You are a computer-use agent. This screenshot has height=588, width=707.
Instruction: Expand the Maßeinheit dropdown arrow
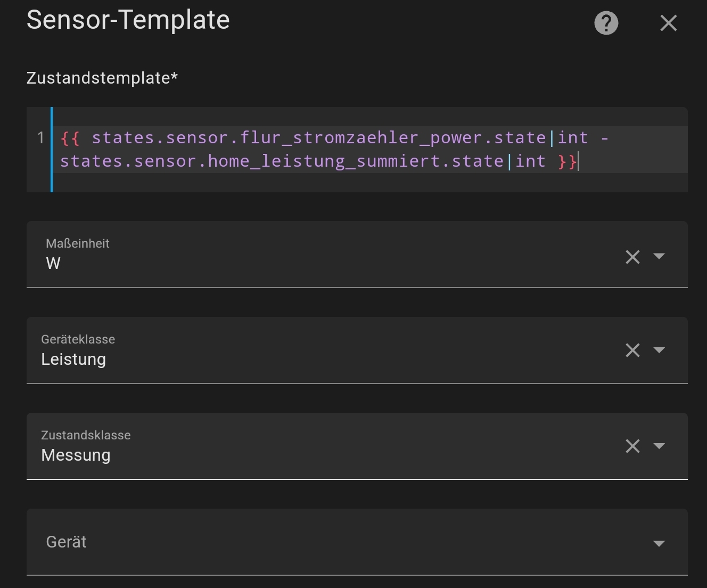(x=659, y=256)
